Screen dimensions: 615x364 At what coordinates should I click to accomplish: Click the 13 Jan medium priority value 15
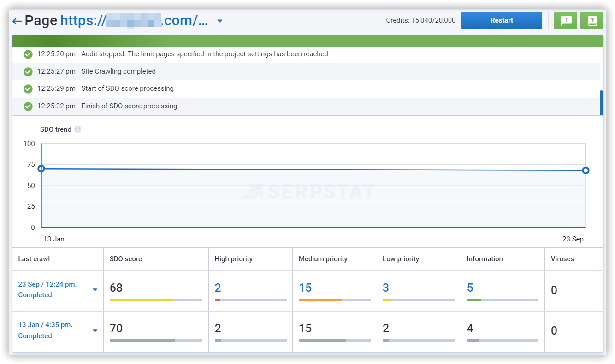[305, 329]
